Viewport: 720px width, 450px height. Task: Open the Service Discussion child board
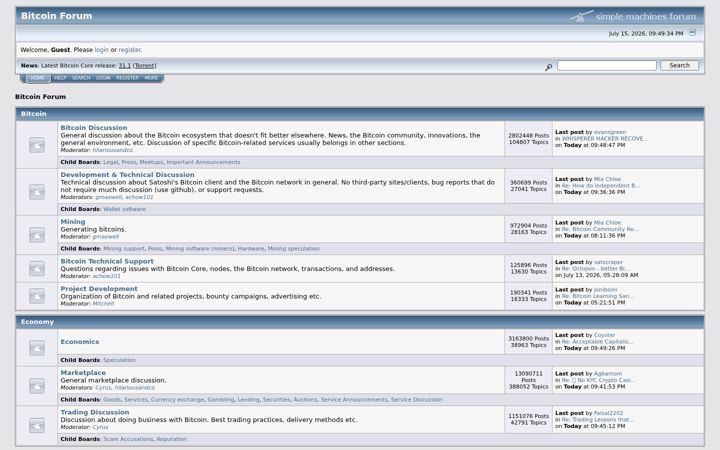[x=416, y=399]
